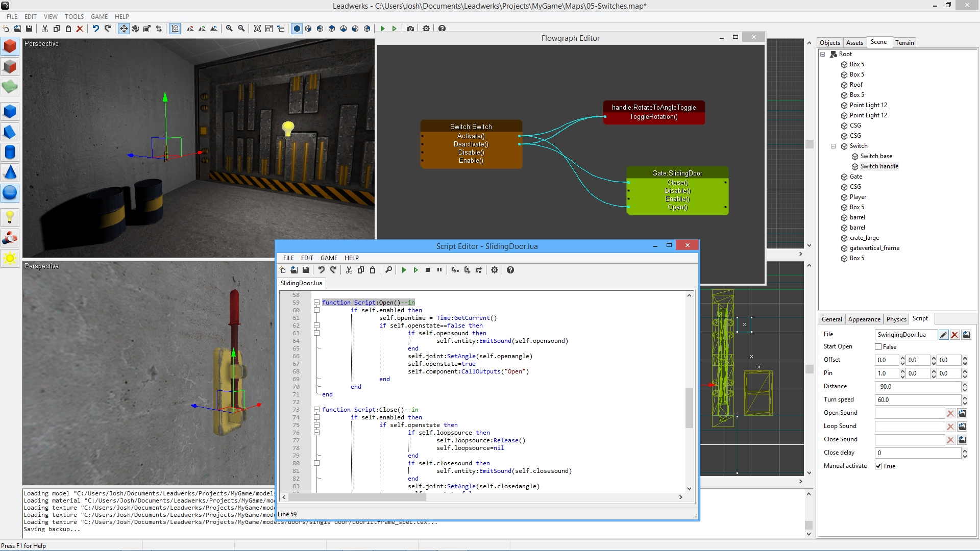
Task: Disable the Start Open checkbox
Action: 878,346
